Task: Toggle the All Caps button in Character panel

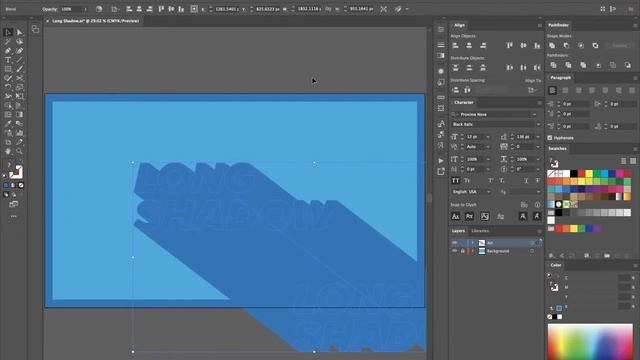Action: (456, 180)
